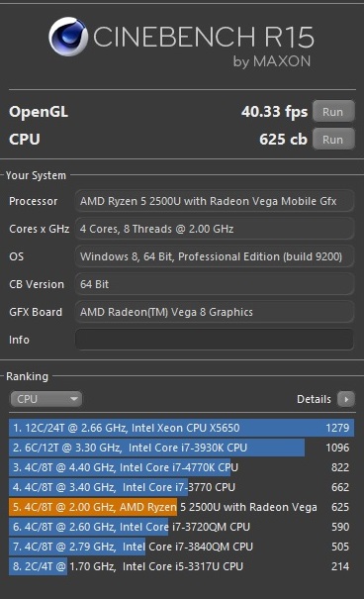Select the GFX Board Vega 8 field
The image size is (364, 599).
click(215, 312)
